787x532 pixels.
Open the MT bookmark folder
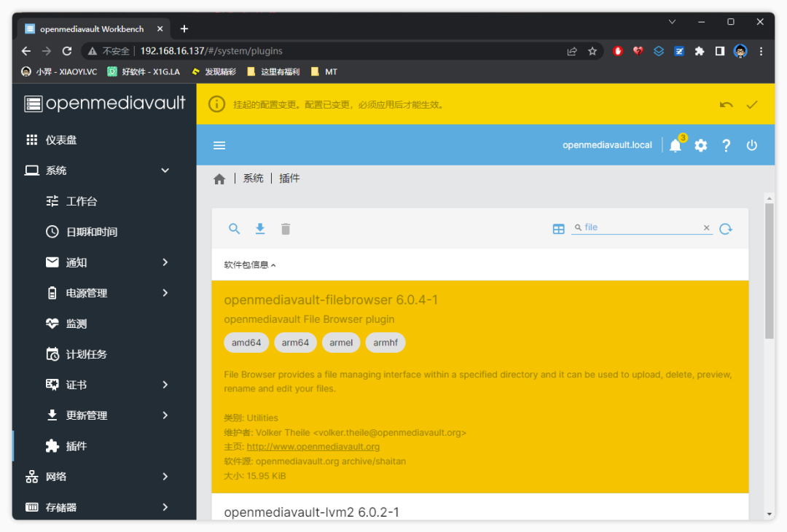324,71
